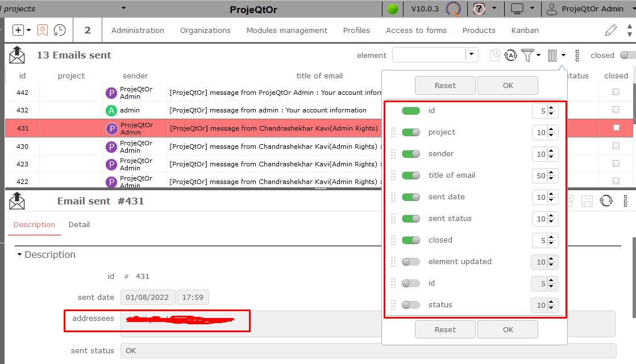Switch to the Detail tab
This screenshot has width=636, height=364.
coord(79,224)
